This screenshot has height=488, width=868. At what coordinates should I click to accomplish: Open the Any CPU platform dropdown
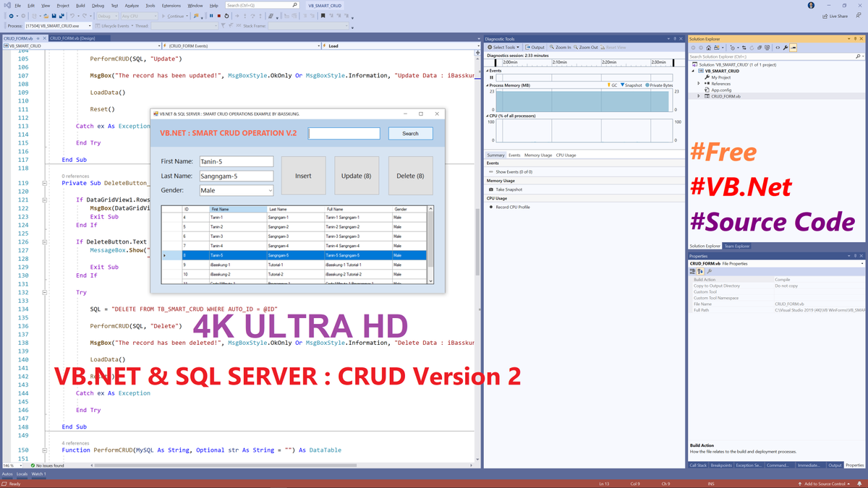click(140, 16)
